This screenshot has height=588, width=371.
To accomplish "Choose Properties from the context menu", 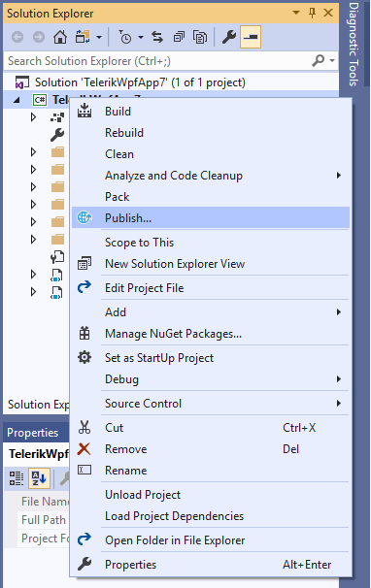I will (211, 565).
